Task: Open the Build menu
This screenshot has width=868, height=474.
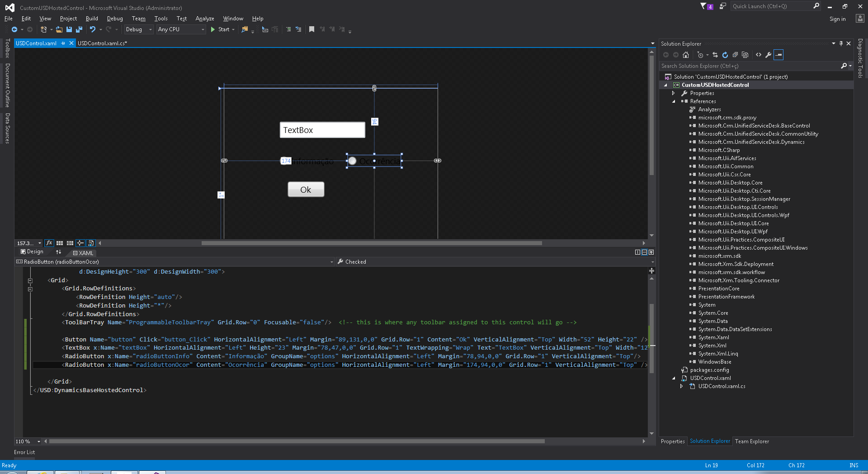Action: [x=92, y=19]
